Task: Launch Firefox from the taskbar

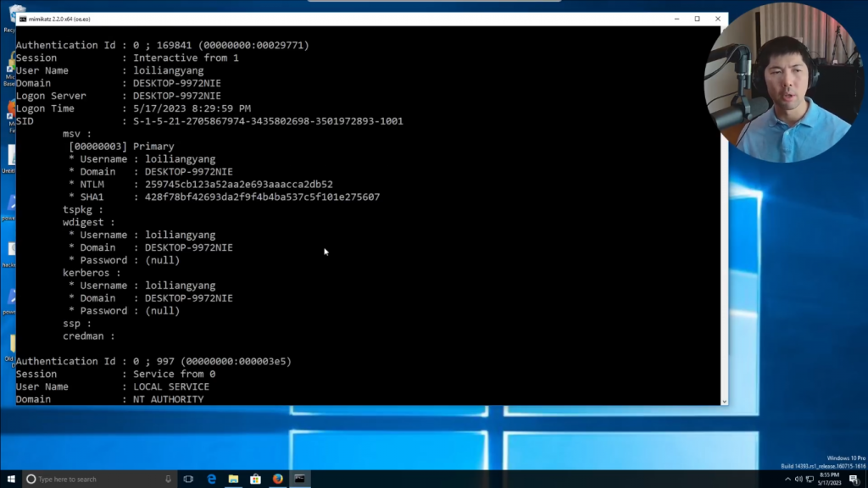Action: (278, 480)
